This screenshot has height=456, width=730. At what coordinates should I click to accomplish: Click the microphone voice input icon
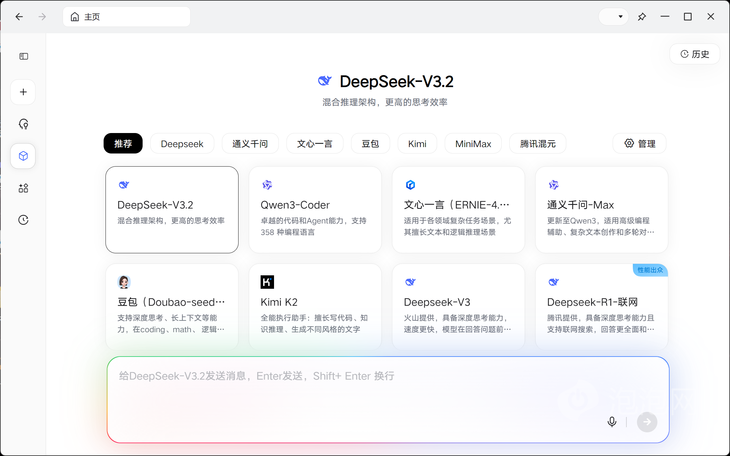click(612, 422)
